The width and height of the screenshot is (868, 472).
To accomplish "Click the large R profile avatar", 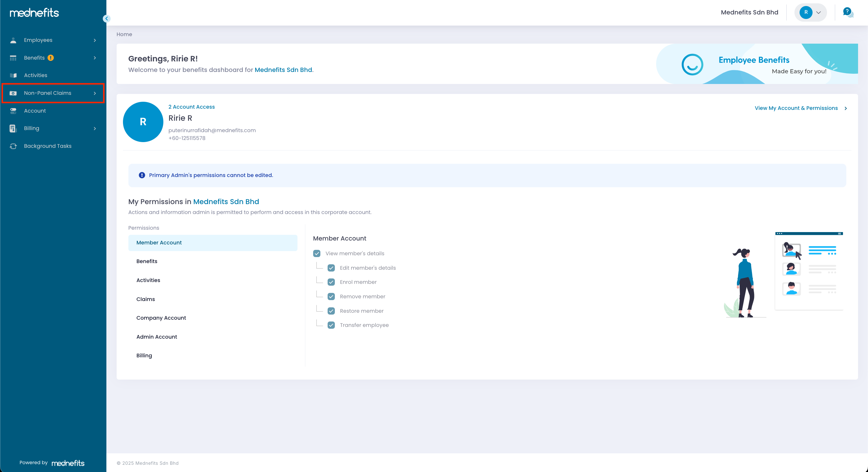I will tap(143, 122).
